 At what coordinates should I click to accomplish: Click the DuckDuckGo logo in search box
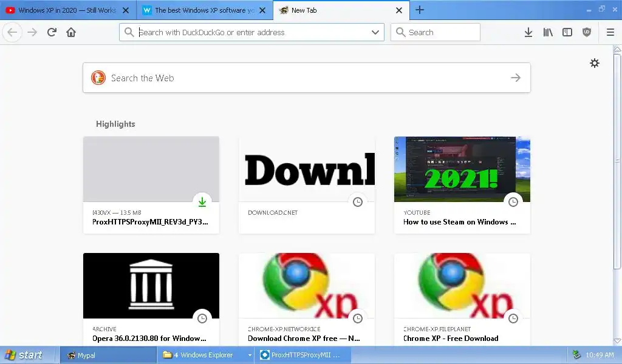pyautogui.click(x=98, y=78)
